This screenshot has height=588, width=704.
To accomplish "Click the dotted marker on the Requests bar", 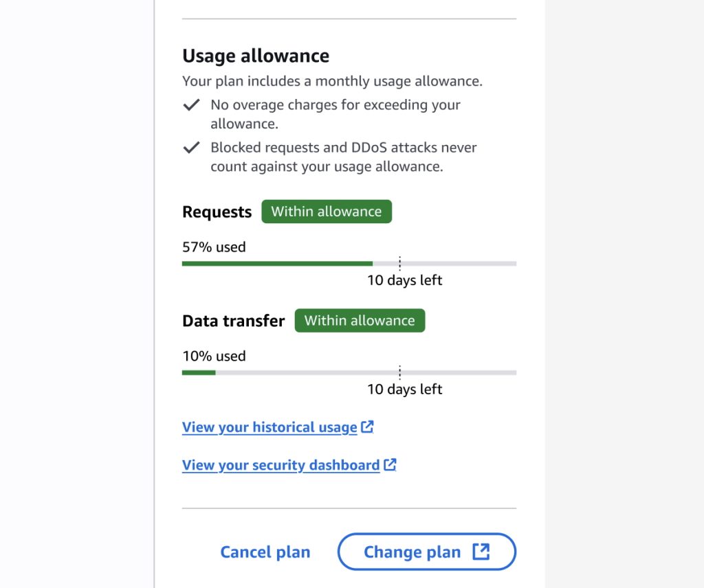I will [399, 263].
